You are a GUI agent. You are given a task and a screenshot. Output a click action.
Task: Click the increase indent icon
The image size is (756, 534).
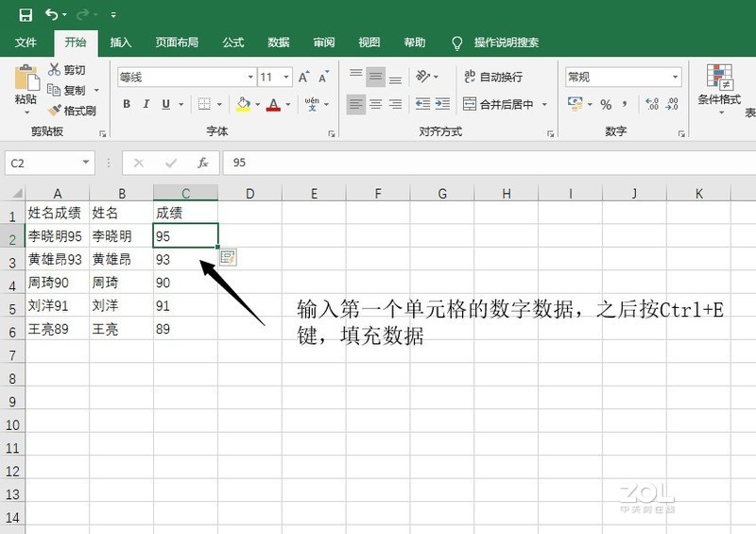tap(442, 104)
